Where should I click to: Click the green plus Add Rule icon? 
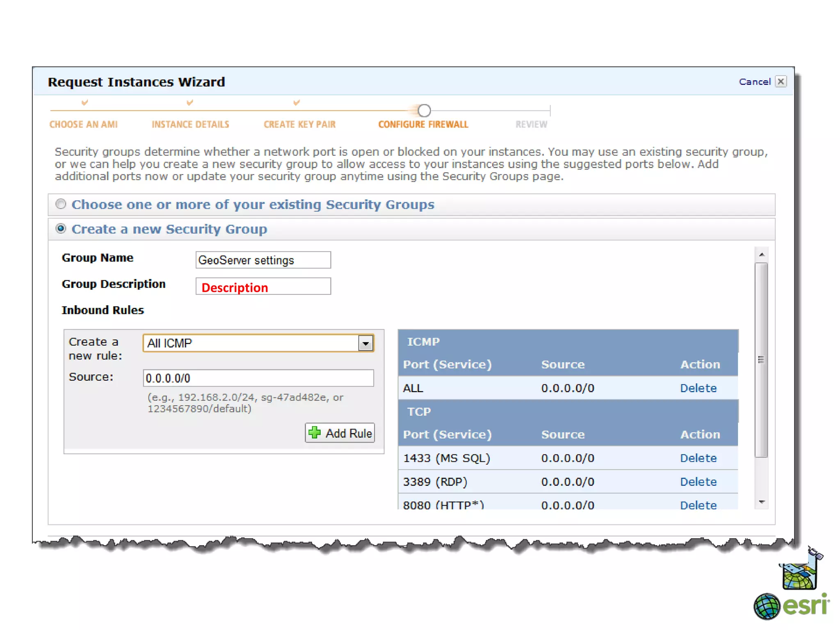(x=315, y=432)
